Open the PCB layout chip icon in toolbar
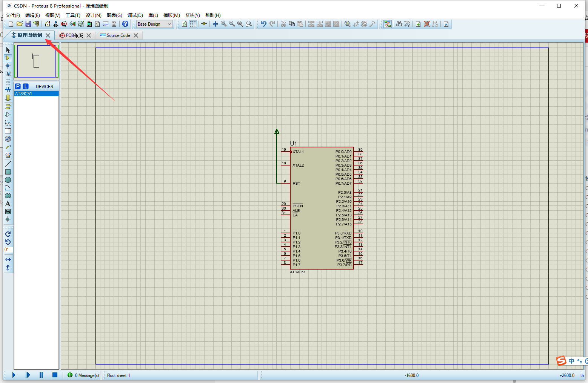Screen dimensions: 588x383 (x=64, y=24)
